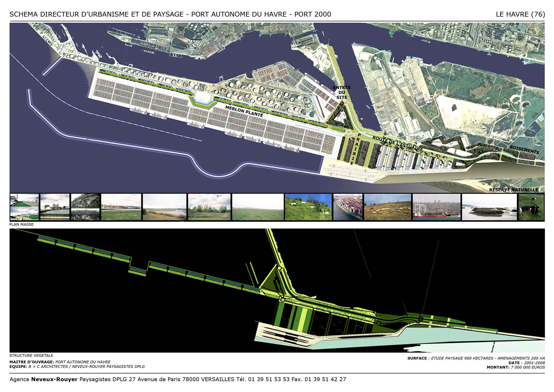554x392 pixels.
Task: Click the 'LE HAVRE (76)' heading
Action: click(x=520, y=14)
